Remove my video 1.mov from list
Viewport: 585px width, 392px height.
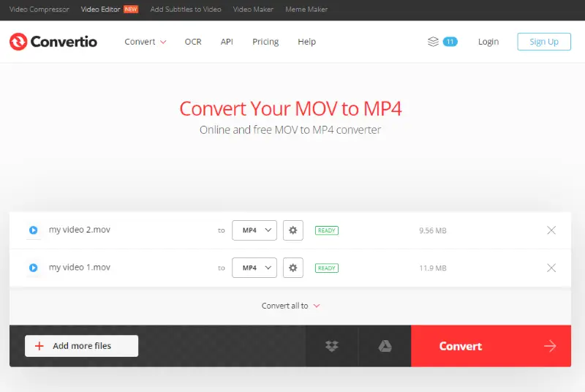[x=551, y=268]
